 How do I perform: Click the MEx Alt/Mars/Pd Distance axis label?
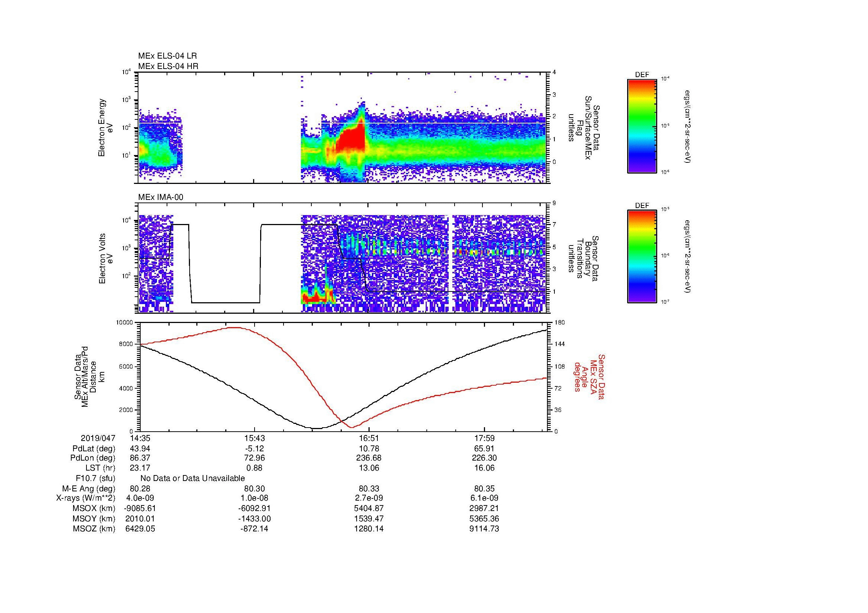tap(89, 376)
